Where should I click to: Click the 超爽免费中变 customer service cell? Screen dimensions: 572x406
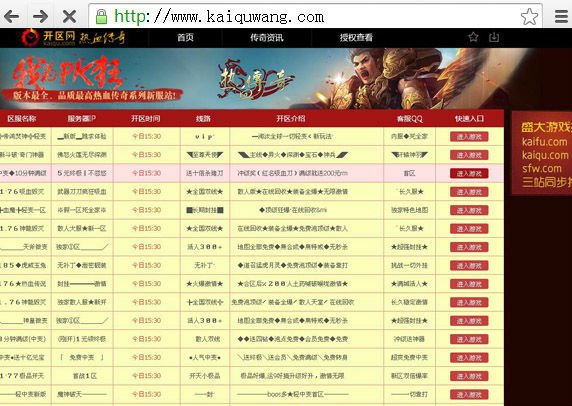pyautogui.click(x=409, y=357)
